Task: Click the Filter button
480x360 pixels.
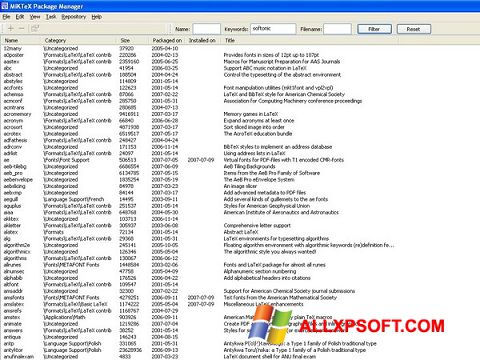Action: coord(374,29)
